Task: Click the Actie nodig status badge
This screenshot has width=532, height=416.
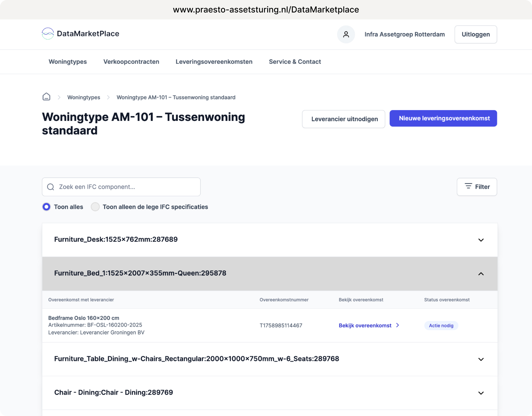Action: 441,326
